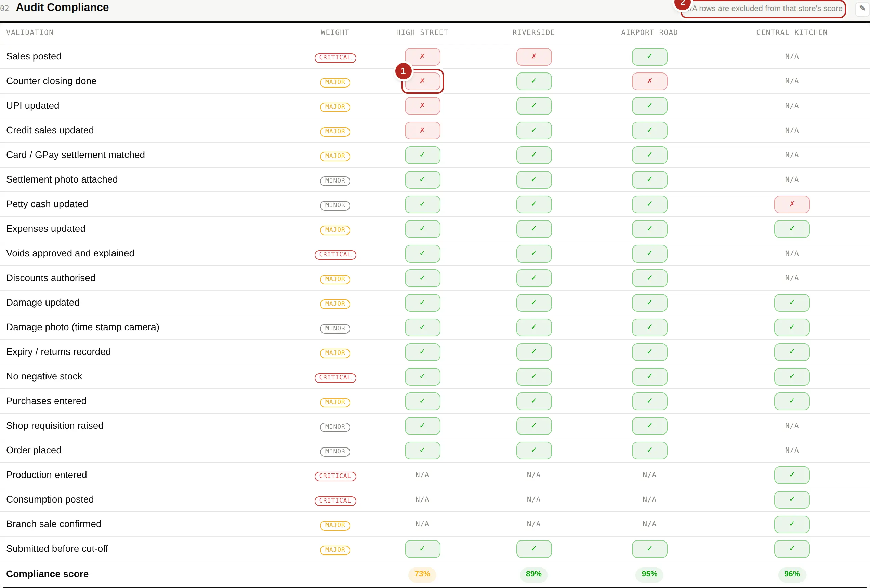
Task: Toggle Petty cash updated for Central Kitchen
Action: 792,204
